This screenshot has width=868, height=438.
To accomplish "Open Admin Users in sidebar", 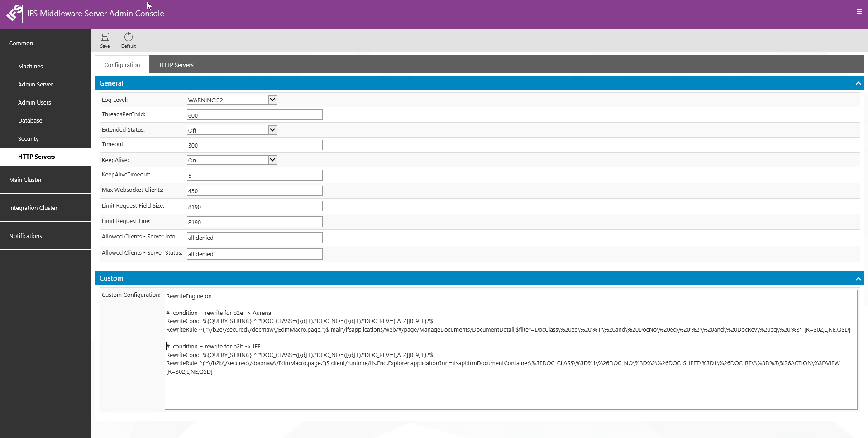I will click(x=45, y=102).
